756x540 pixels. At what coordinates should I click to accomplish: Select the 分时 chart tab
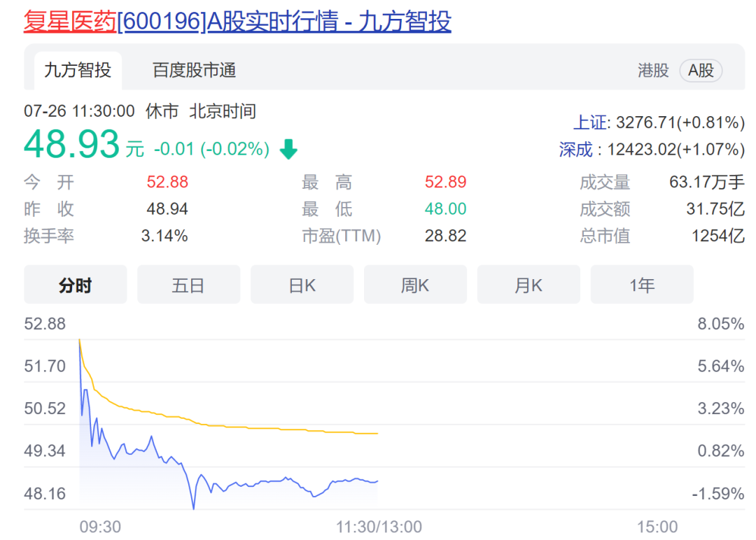coord(75,285)
